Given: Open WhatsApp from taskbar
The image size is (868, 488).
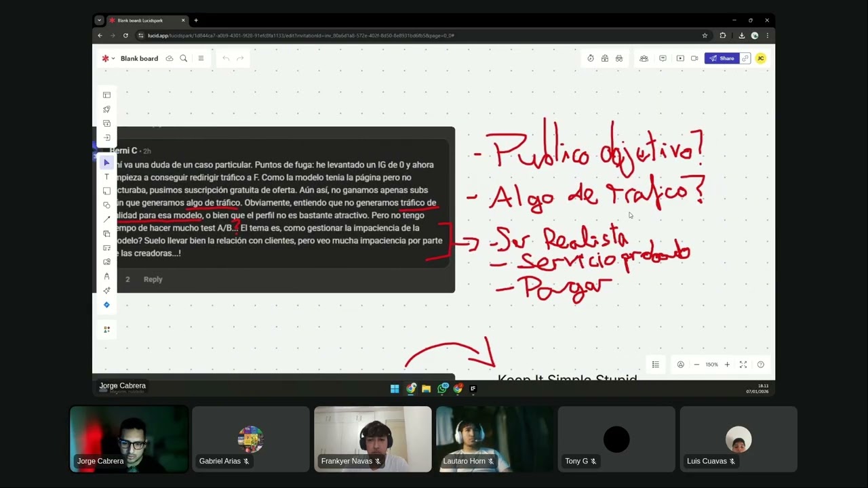Looking at the screenshot, I should click(x=443, y=388).
